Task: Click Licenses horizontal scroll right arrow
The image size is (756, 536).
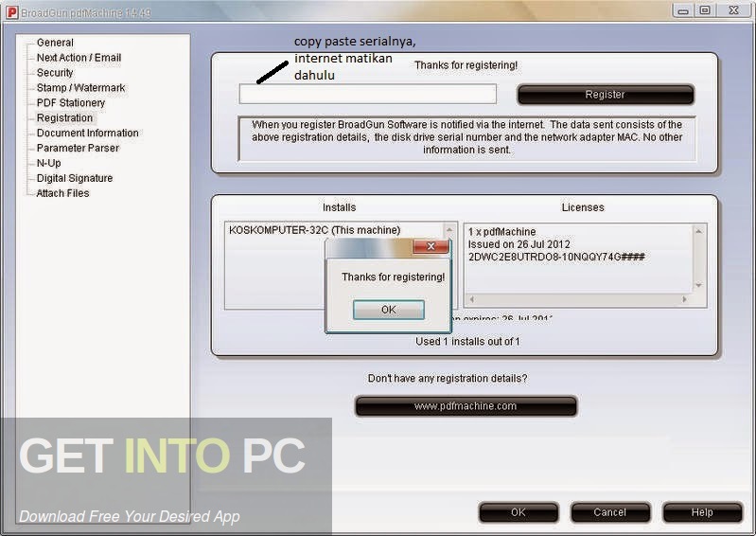Action: (x=684, y=299)
